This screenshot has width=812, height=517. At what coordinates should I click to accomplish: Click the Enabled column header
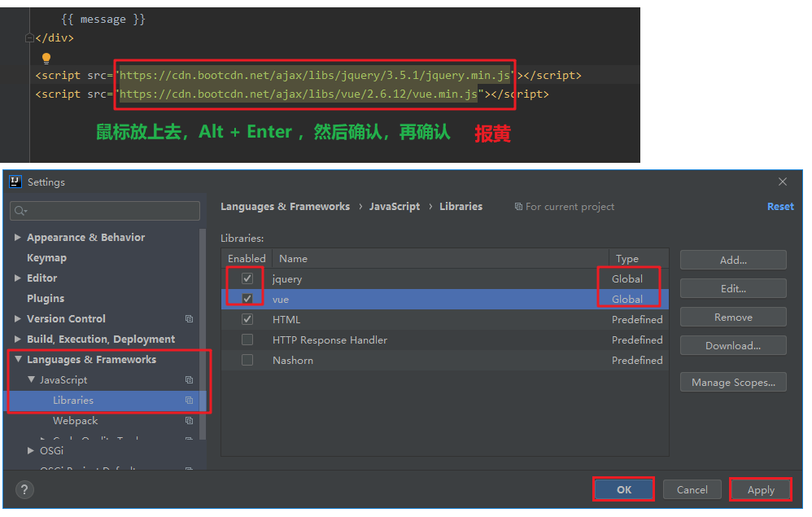[x=247, y=259]
